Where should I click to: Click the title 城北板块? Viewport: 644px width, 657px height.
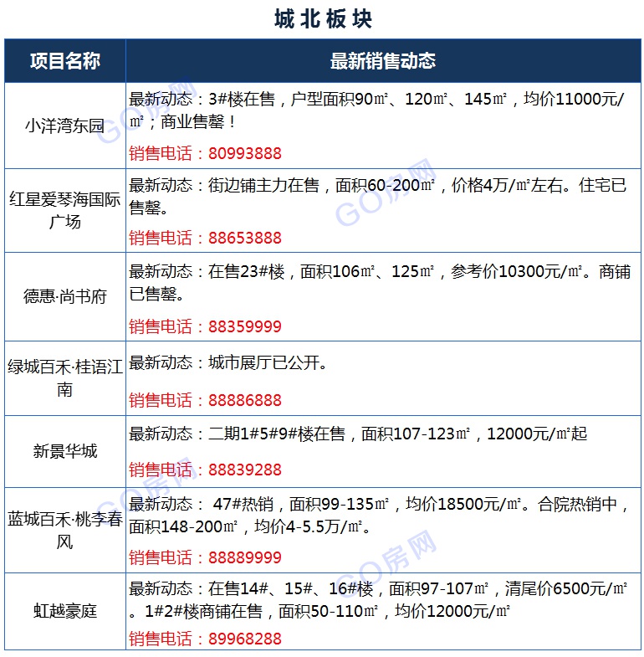(323, 19)
